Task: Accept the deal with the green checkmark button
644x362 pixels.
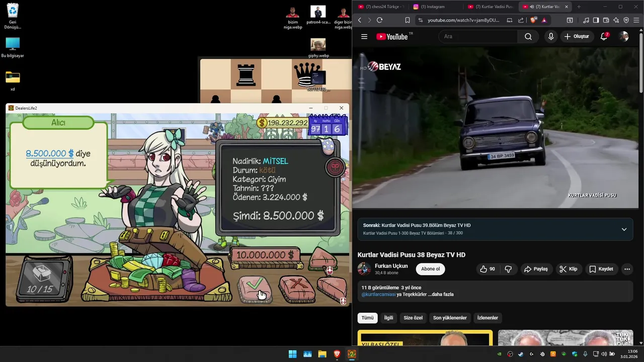Action: [255, 289]
